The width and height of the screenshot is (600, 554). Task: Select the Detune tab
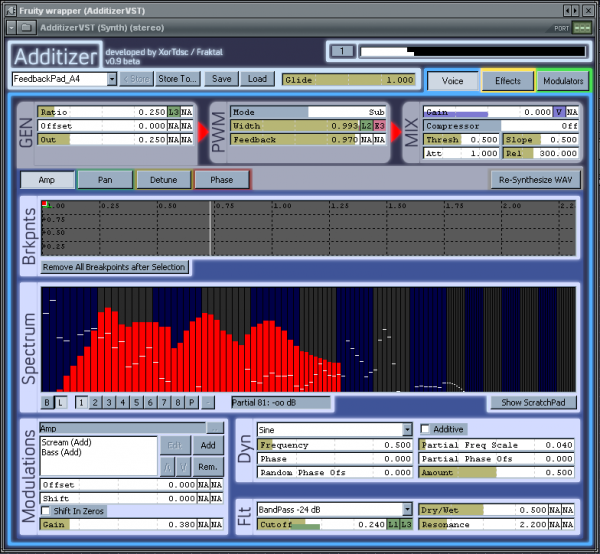coord(163,180)
